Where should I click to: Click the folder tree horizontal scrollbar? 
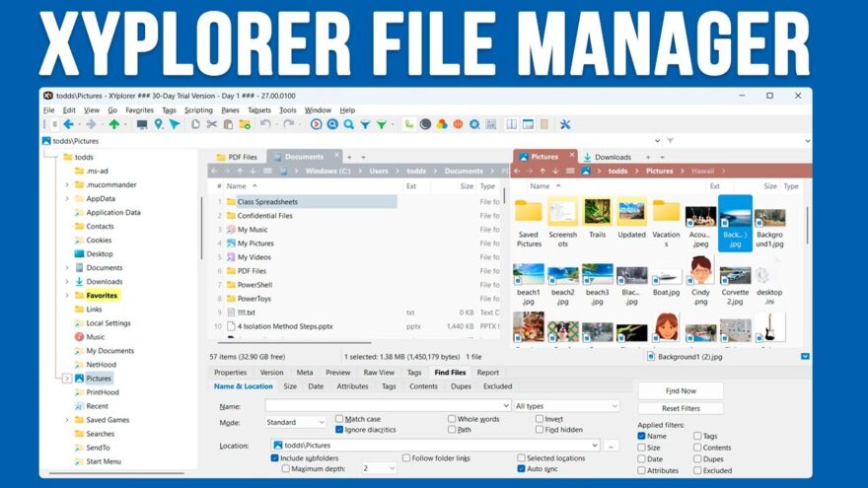pyautogui.click(x=116, y=473)
